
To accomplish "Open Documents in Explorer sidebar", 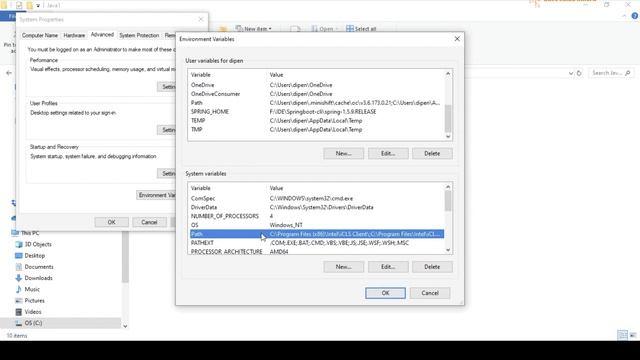I will (34, 267).
